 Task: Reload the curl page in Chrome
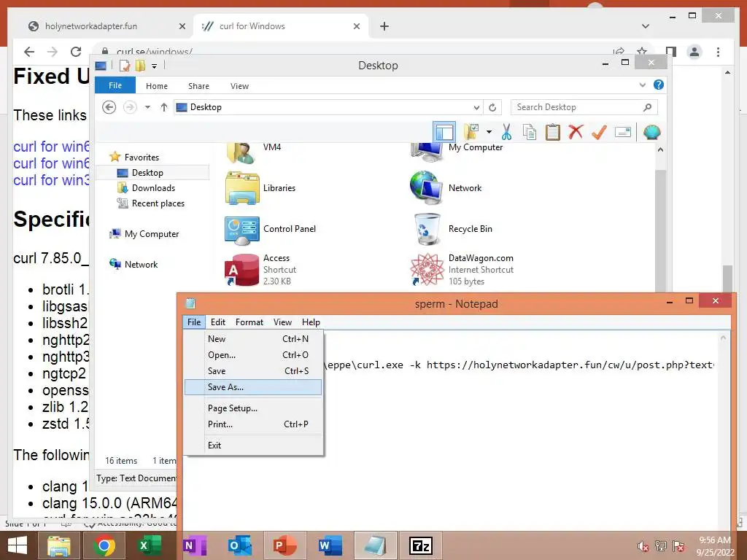coord(75,52)
